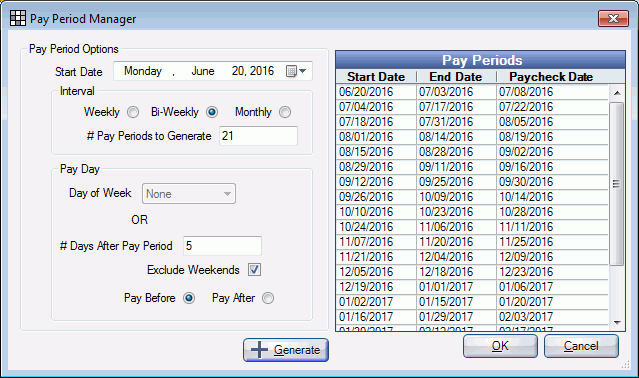Select start date cell 11/07/2016
Screen dimensions: 639x378
(376, 242)
